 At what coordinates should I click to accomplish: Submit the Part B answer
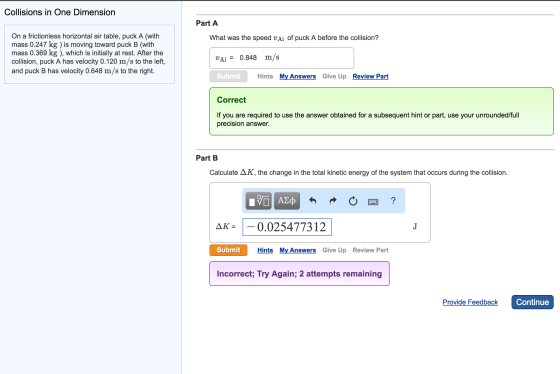[228, 250]
